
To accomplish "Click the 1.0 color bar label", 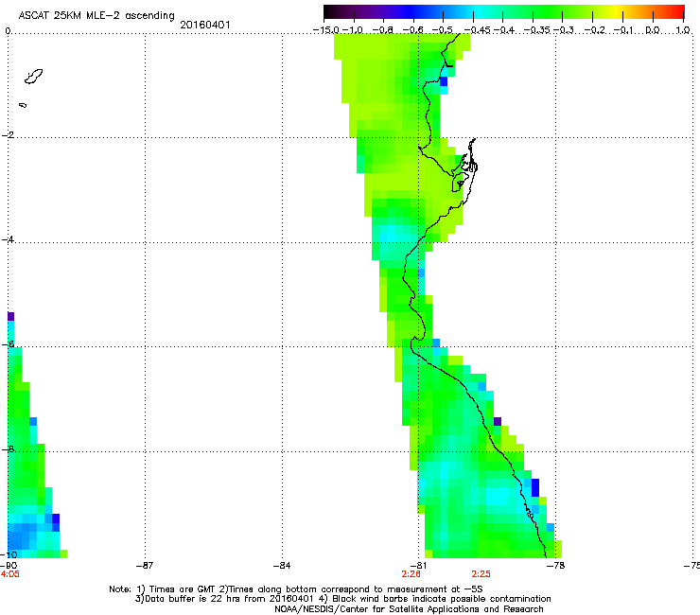I will click(683, 30).
